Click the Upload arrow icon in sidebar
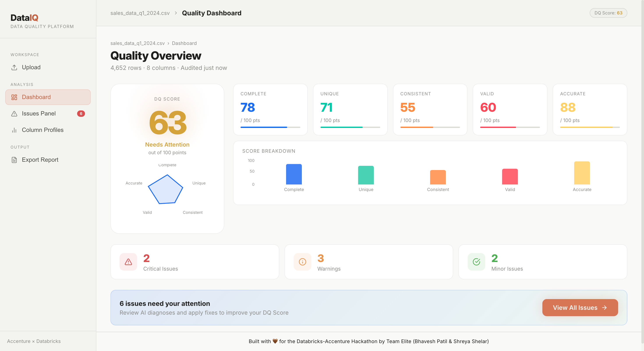The image size is (644, 351). (x=14, y=67)
